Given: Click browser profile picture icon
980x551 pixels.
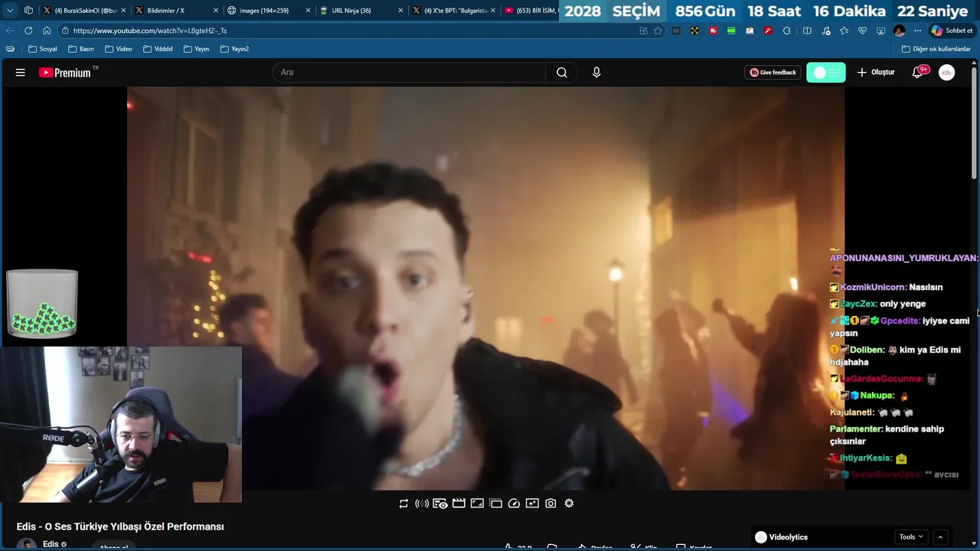Looking at the screenshot, I should [899, 31].
